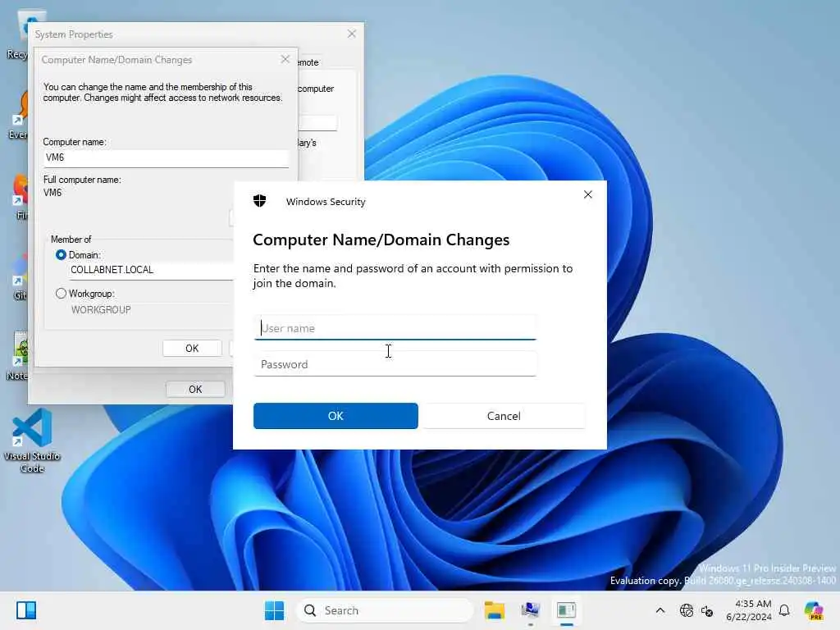Show hidden system tray icons

(x=660, y=610)
